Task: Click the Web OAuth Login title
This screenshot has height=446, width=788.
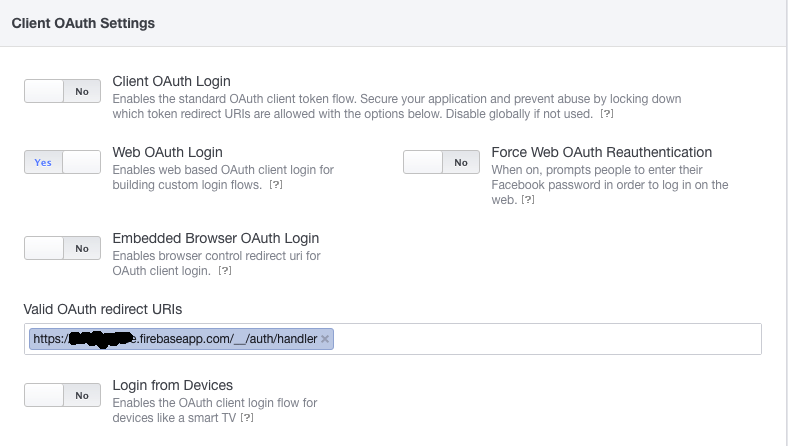Action: (x=167, y=152)
